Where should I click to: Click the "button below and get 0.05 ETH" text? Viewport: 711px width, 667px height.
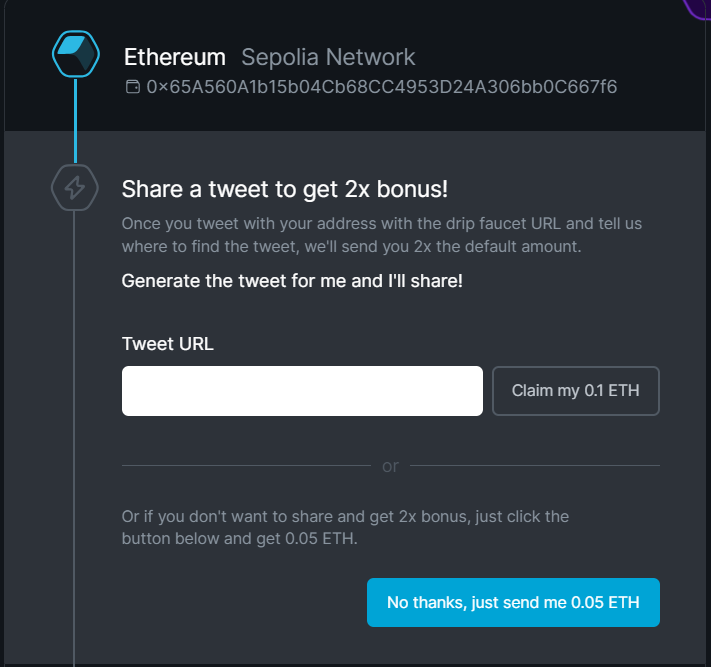(x=239, y=538)
